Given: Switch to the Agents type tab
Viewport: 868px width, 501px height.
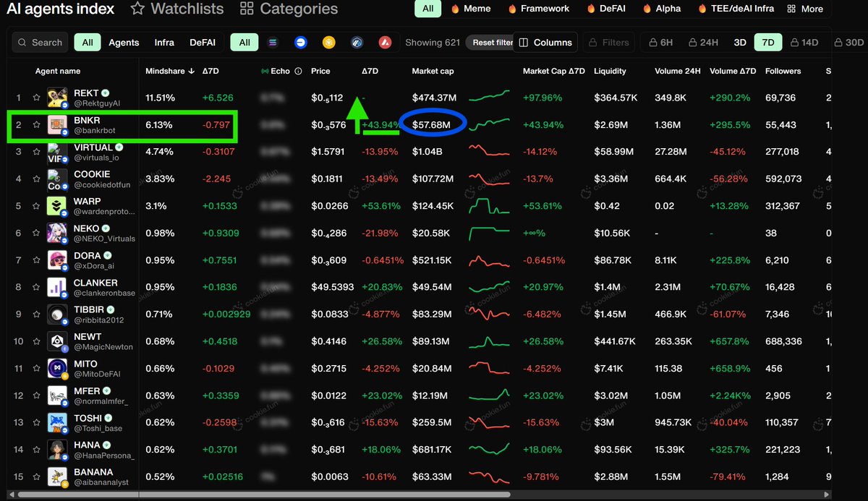Looking at the screenshot, I should tap(124, 42).
